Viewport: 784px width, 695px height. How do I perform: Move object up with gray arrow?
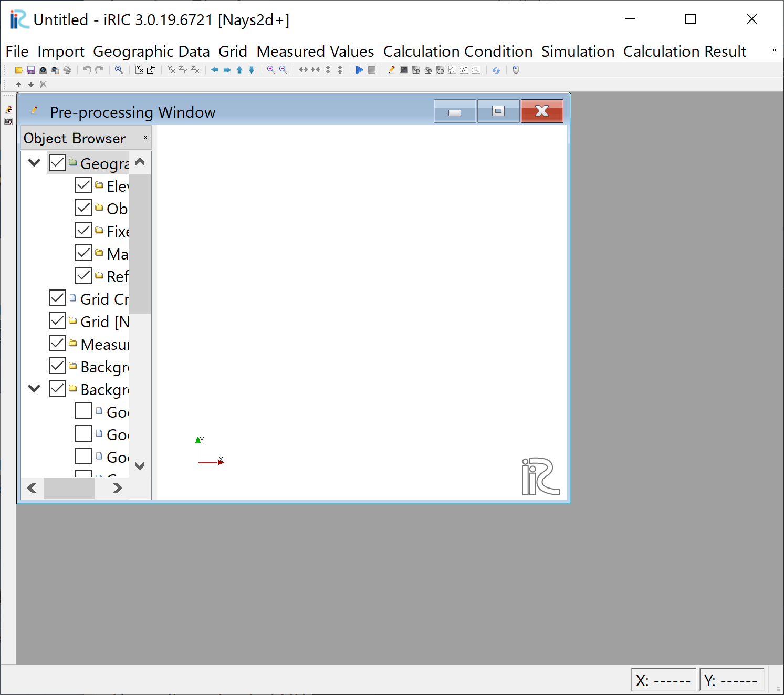(x=18, y=85)
